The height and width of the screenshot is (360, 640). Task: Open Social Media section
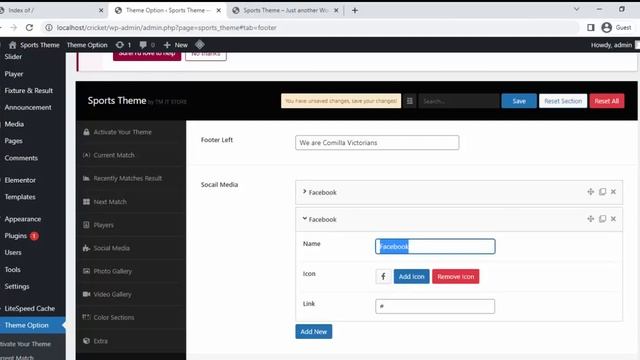pos(131,248)
